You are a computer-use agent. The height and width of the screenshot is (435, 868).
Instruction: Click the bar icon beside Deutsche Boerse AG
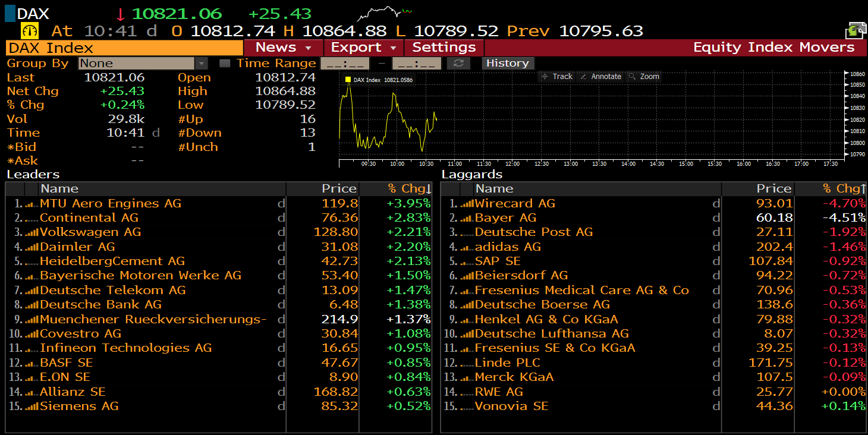pos(467,305)
